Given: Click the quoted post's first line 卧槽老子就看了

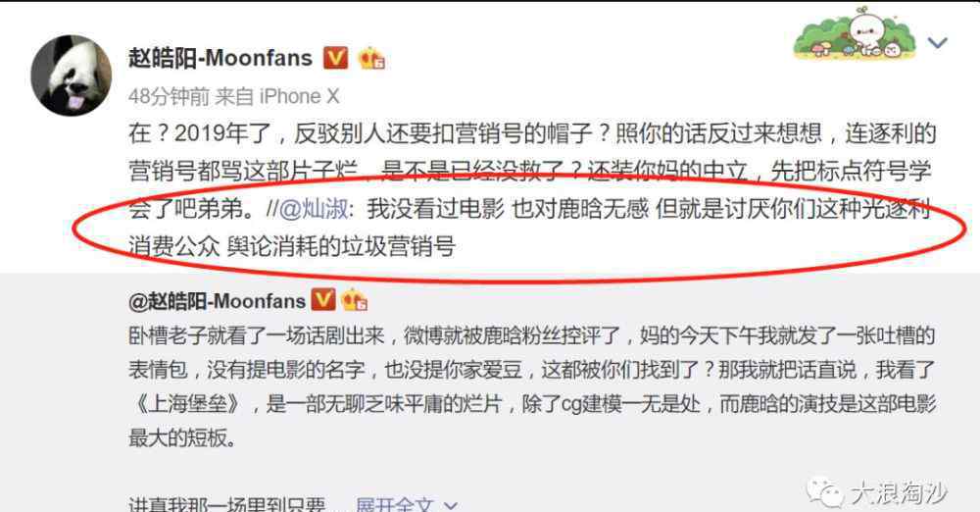Looking at the screenshot, I should click(532, 336).
